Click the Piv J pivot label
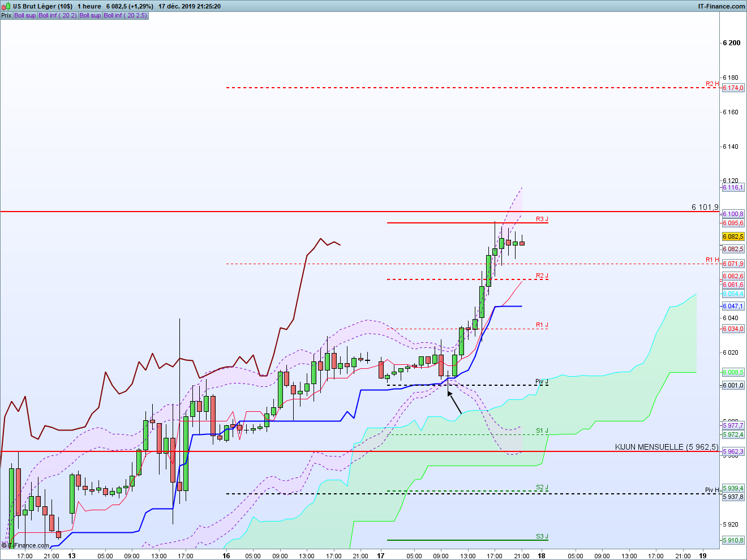747x560 pixels. (x=542, y=381)
